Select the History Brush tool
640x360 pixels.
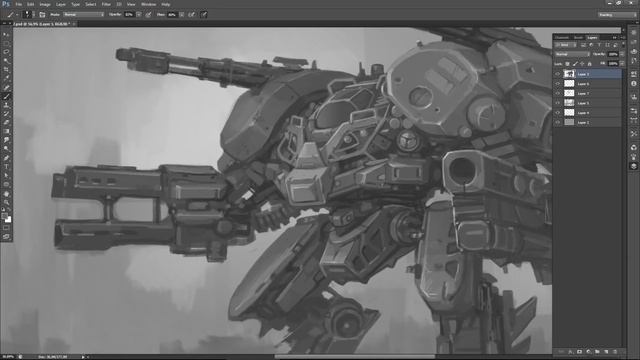[6, 114]
